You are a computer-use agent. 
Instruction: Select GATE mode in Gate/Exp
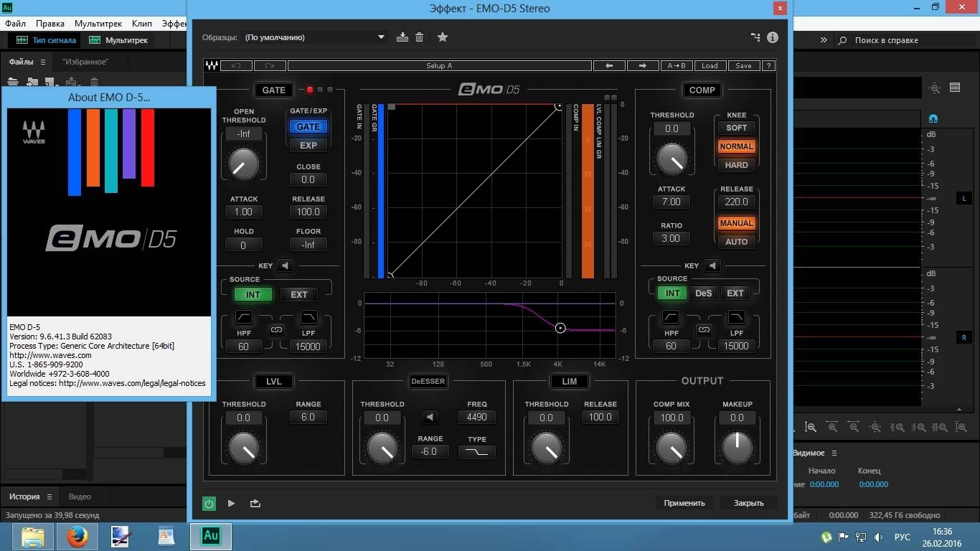coord(308,127)
